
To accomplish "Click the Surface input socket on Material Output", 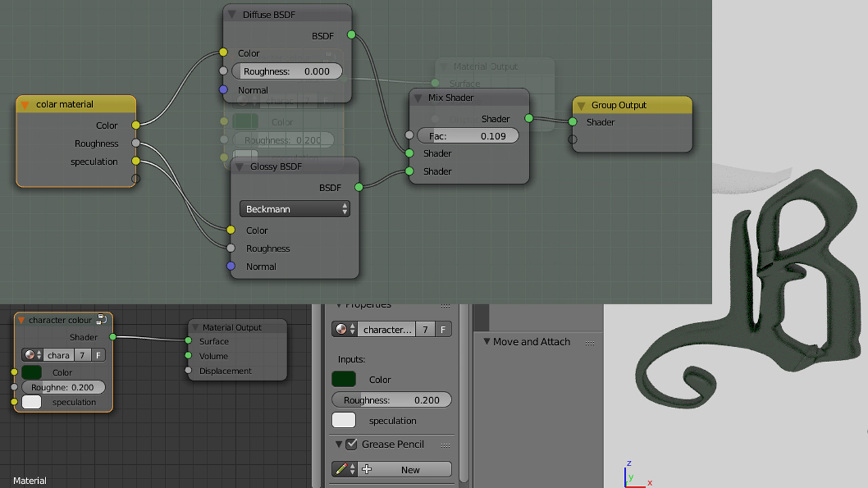I will click(x=189, y=341).
